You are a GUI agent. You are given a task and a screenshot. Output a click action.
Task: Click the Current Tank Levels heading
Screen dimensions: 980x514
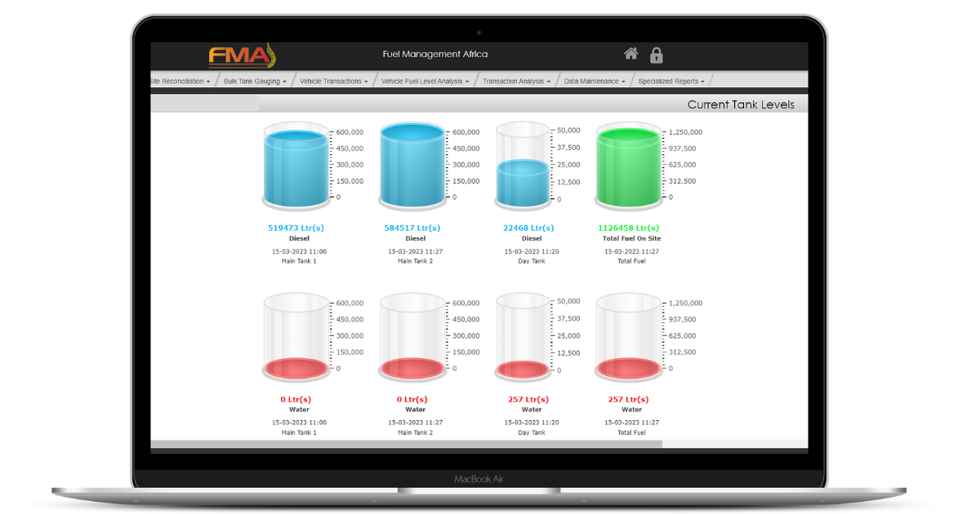(x=740, y=104)
